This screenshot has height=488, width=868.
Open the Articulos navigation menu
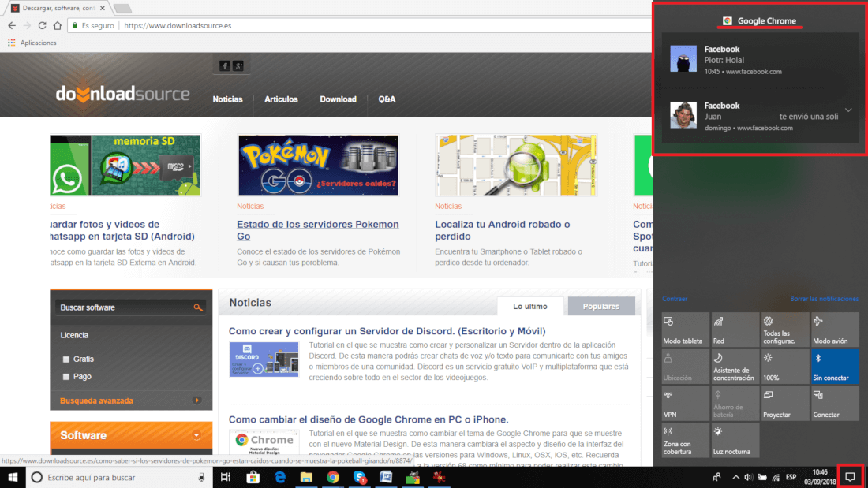pos(281,99)
